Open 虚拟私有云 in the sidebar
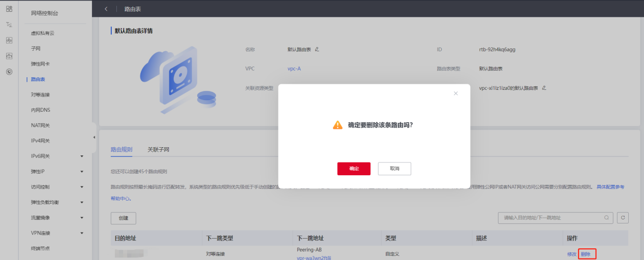This screenshot has width=644, height=260. coord(42,33)
